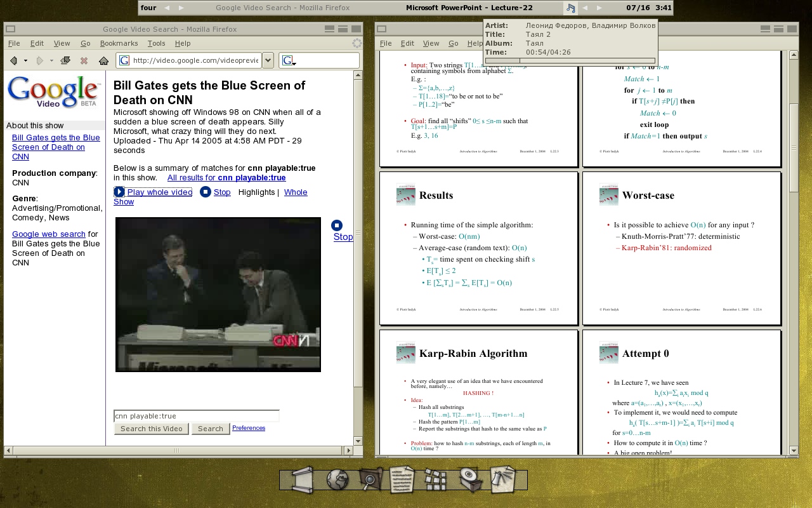Click the Back arrow in Firefox toolbar
812x508 pixels.
(13, 61)
